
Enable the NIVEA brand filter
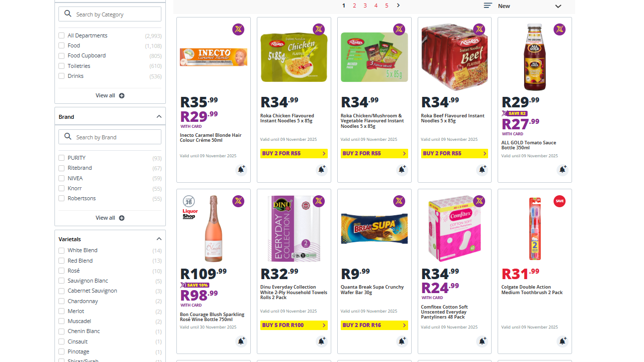[61, 178]
